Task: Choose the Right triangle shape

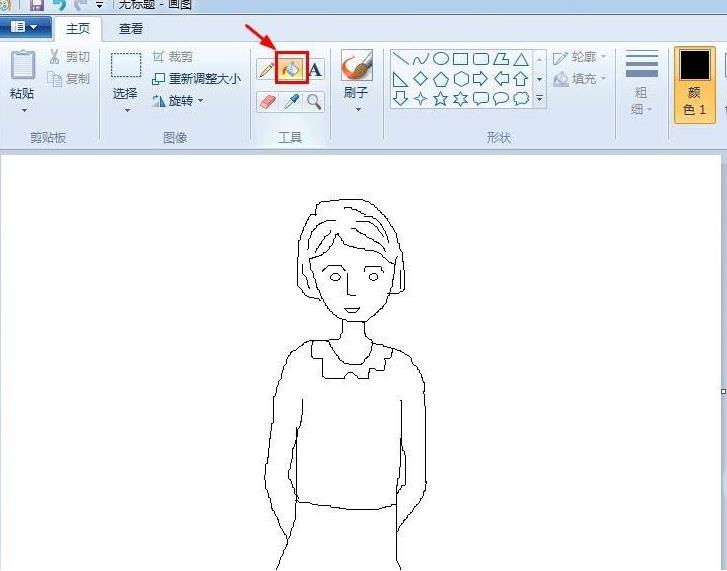Action: click(x=400, y=79)
